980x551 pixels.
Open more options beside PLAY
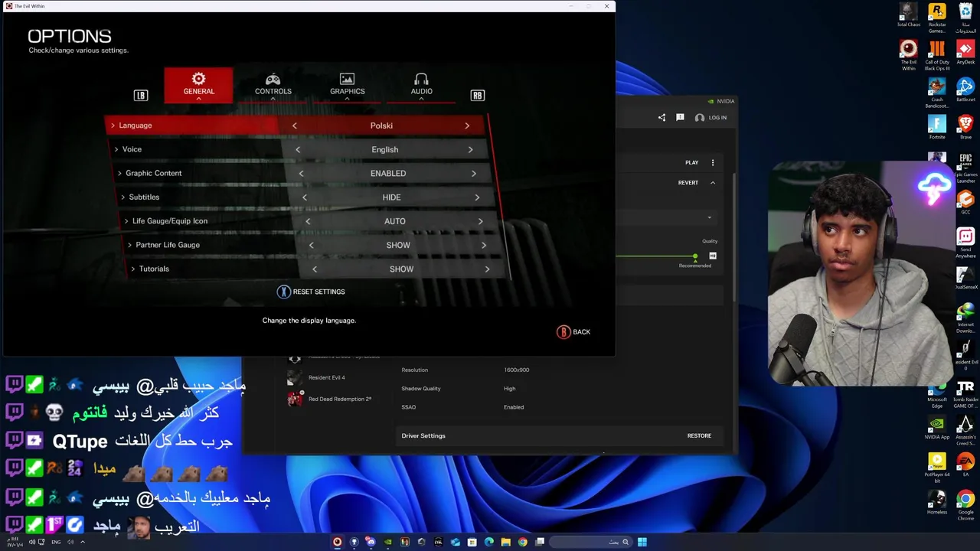tap(713, 162)
